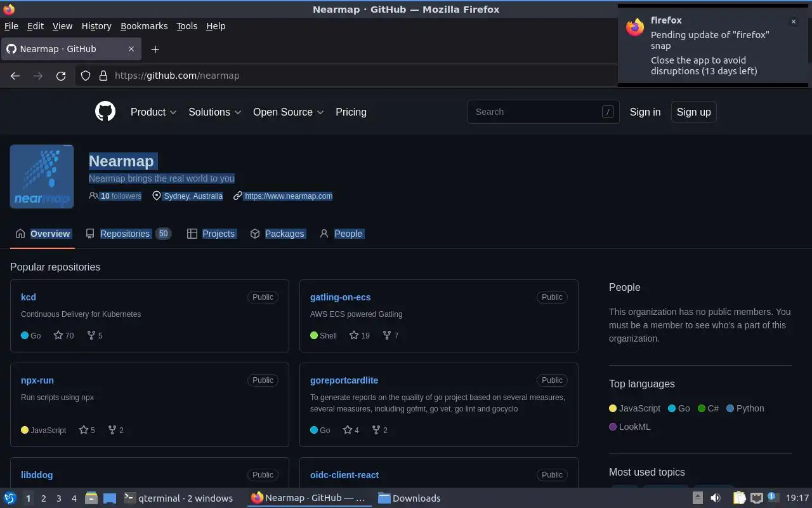
Task: Open the libddog repository link
Action: [37, 474]
